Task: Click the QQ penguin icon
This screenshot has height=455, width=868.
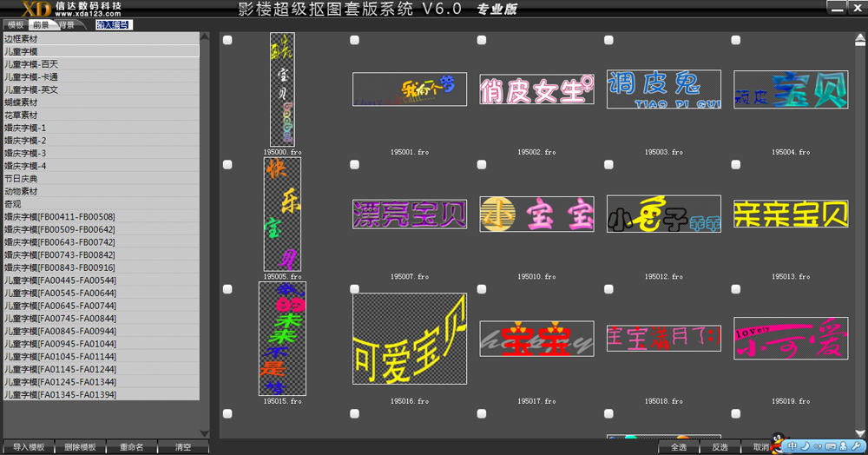Action: pyautogui.click(x=779, y=442)
